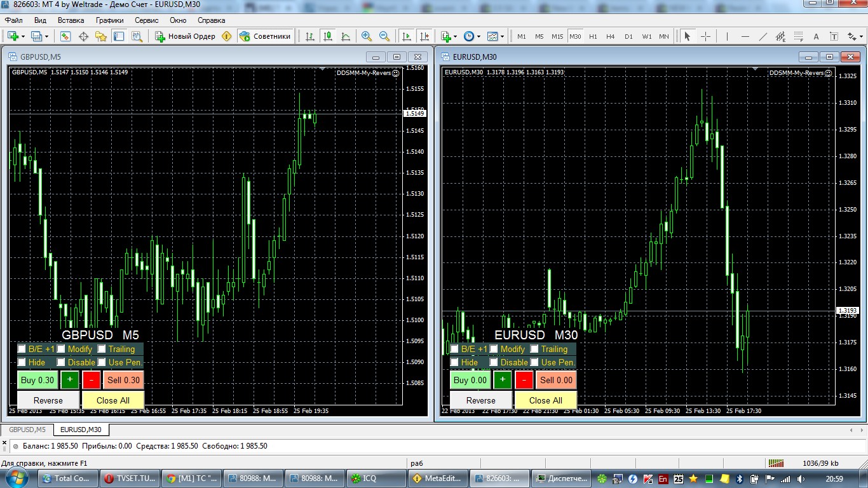Switch timeframe to D1
The image size is (868, 488).
click(628, 36)
